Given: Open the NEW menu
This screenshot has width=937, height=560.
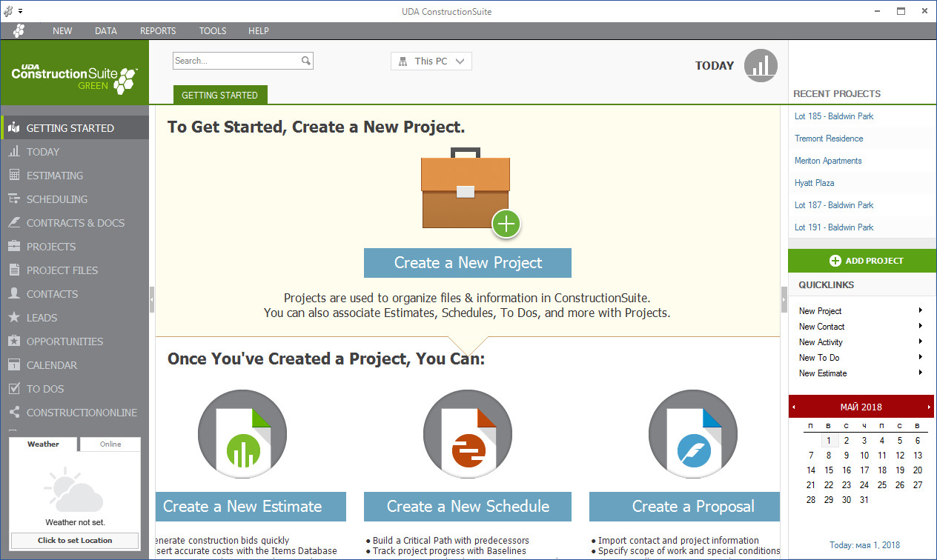Looking at the screenshot, I should tap(62, 31).
